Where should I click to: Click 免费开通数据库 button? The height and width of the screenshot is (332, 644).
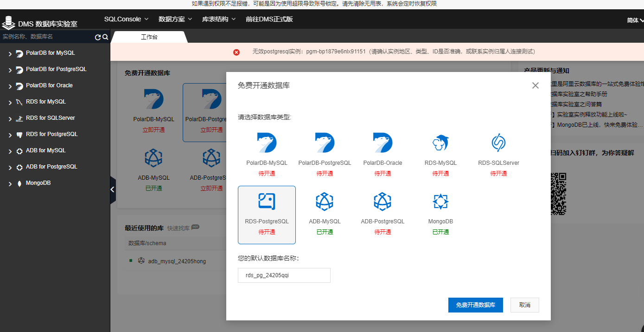476,305
